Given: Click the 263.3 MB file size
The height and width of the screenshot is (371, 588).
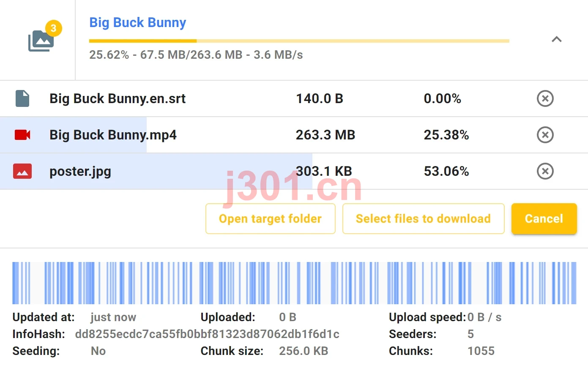Looking at the screenshot, I should [x=325, y=135].
